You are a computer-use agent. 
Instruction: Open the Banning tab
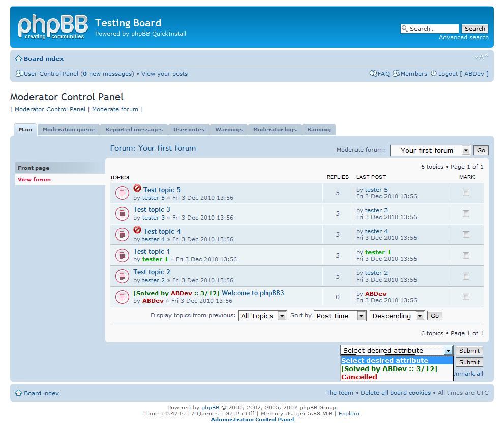319,130
